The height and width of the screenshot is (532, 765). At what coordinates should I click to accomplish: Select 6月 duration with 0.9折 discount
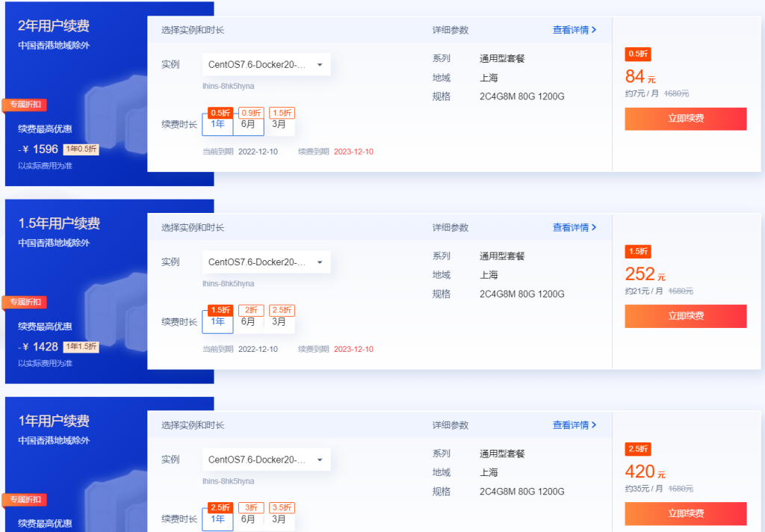pos(248,124)
